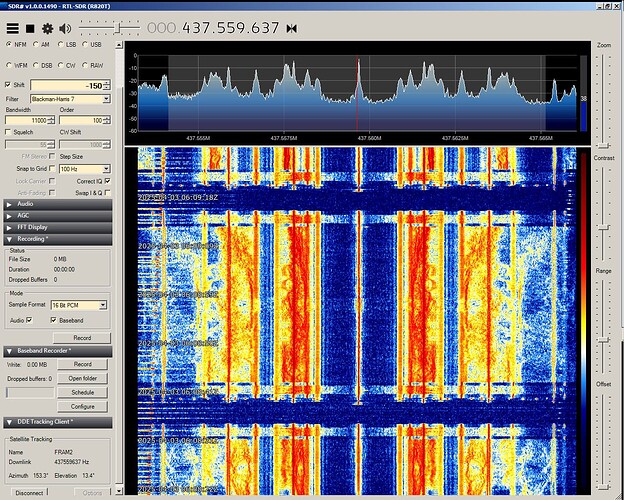Image resolution: width=624 pixels, height=500 pixels.
Task: Click the Open folder button
Action: point(82,378)
